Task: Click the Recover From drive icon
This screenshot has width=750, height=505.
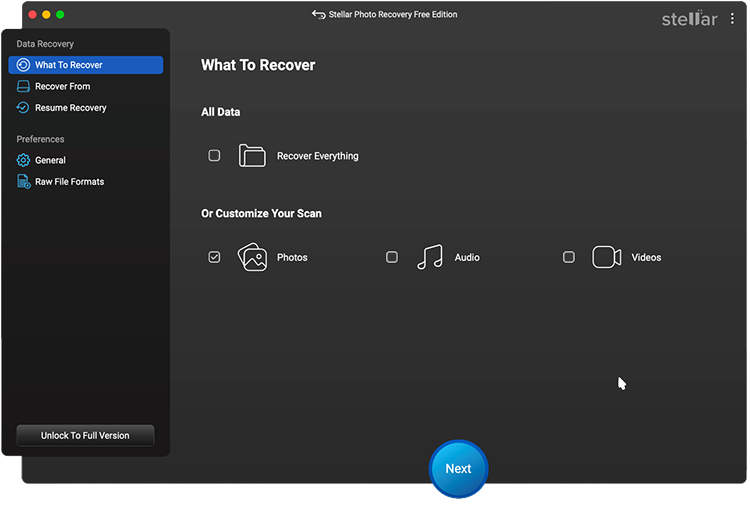Action: coord(23,87)
